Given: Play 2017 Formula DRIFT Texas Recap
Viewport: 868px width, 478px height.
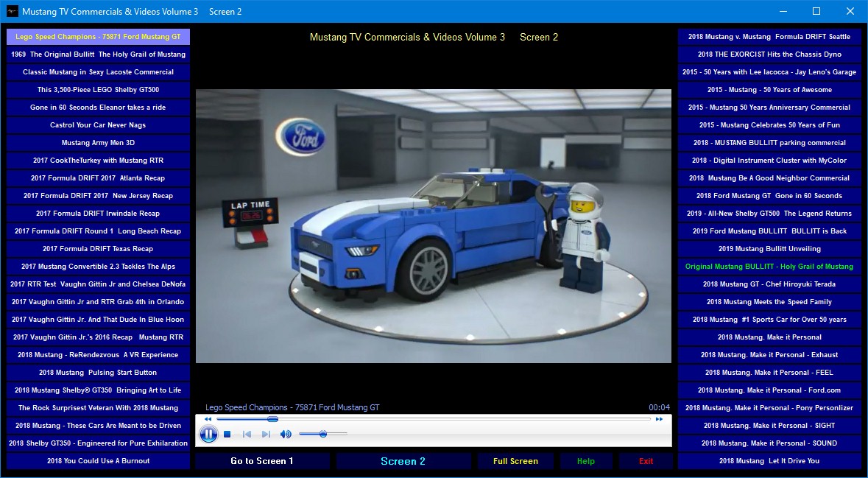Looking at the screenshot, I should coord(98,249).
